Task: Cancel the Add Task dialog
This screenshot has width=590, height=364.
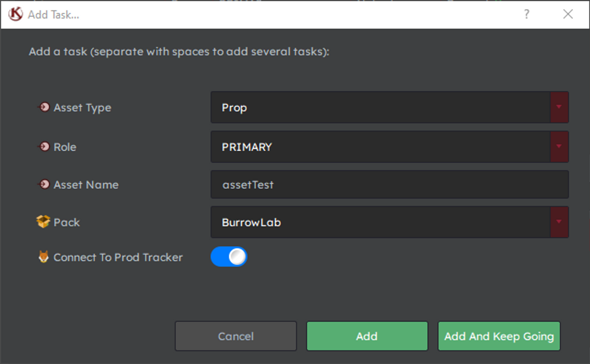Action: pyautogui.click(x=236, y=336)
